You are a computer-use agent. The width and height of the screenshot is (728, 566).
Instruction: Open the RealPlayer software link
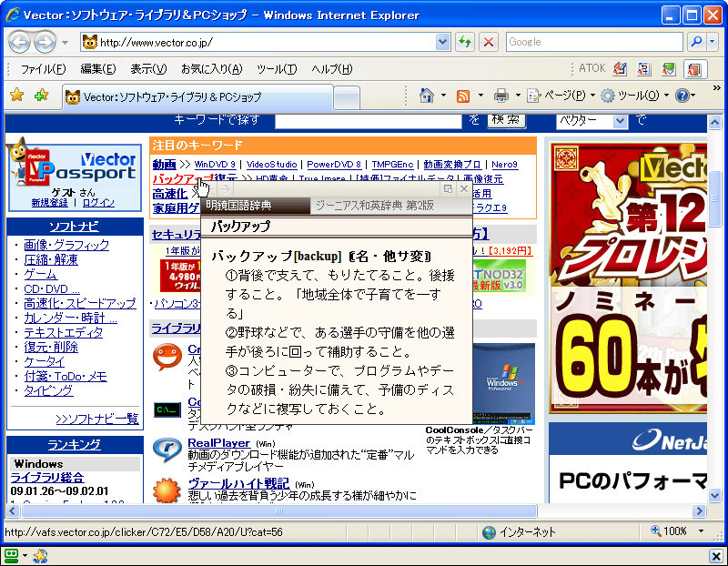click(218, 443)
